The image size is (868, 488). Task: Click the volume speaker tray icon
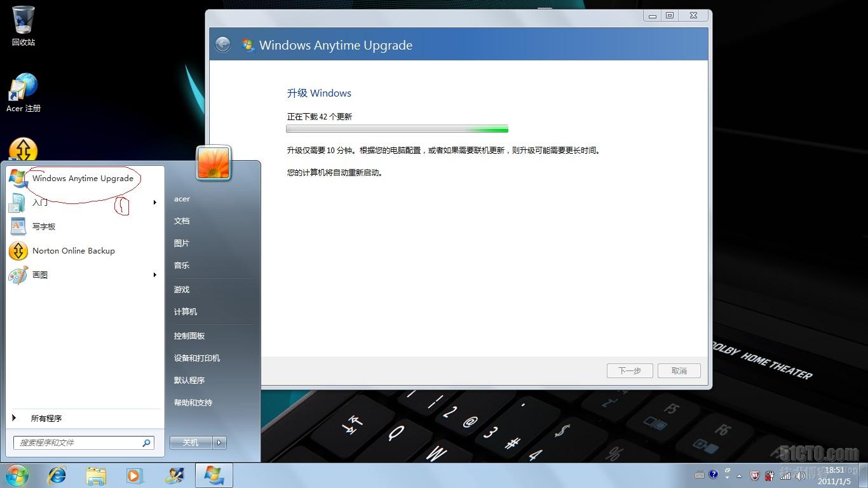[801, 475]
